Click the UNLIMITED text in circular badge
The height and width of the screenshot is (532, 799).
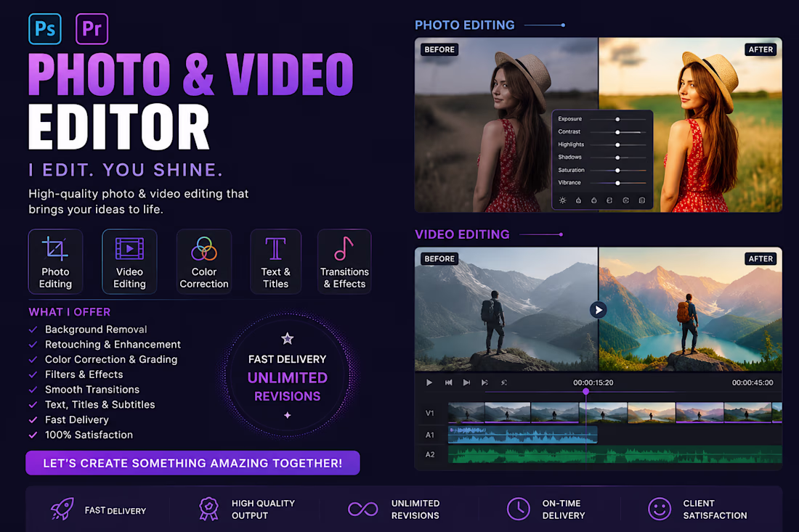click(288, 377)
